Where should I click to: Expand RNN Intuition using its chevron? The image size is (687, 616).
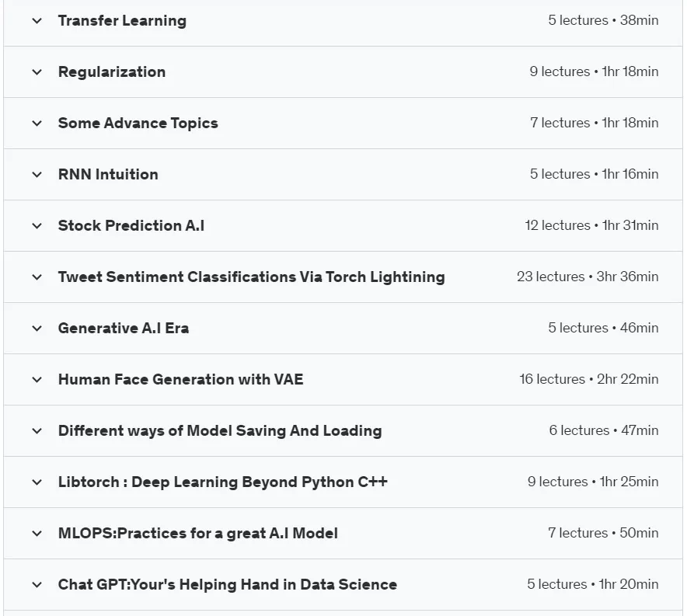click(37, 174)
